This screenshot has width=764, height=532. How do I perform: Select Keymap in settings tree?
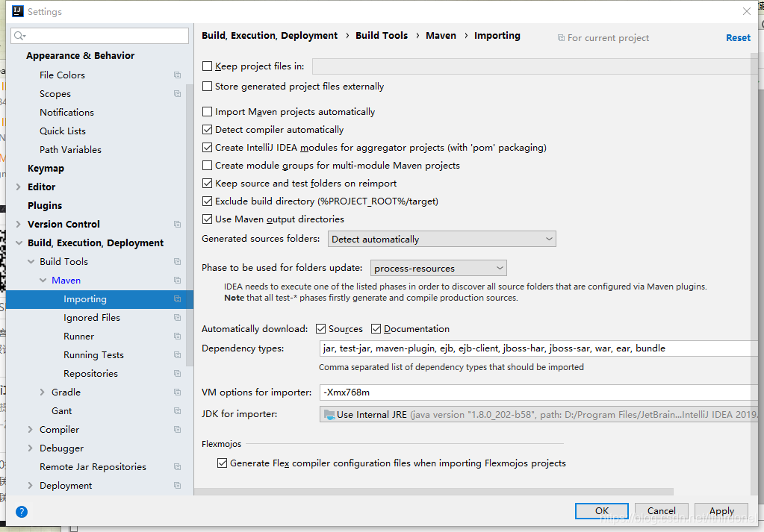click(x=46, y=169)
